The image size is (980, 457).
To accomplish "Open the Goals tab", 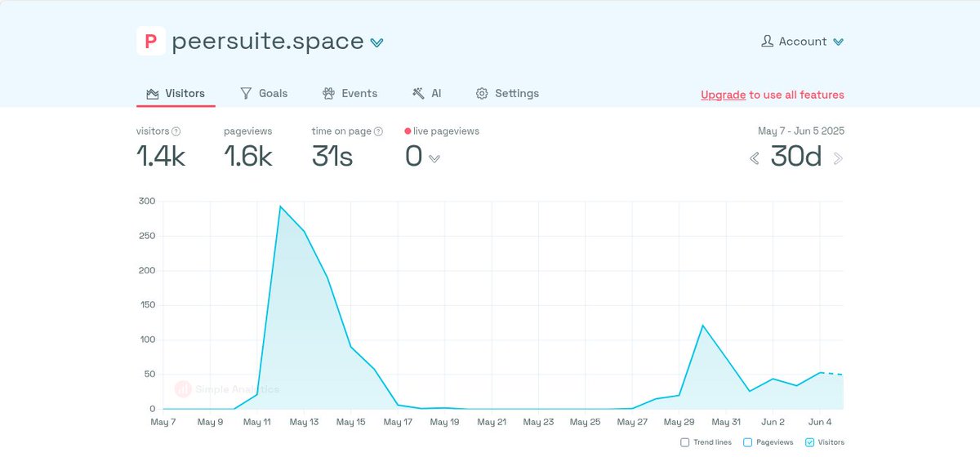I will (264, 93).
